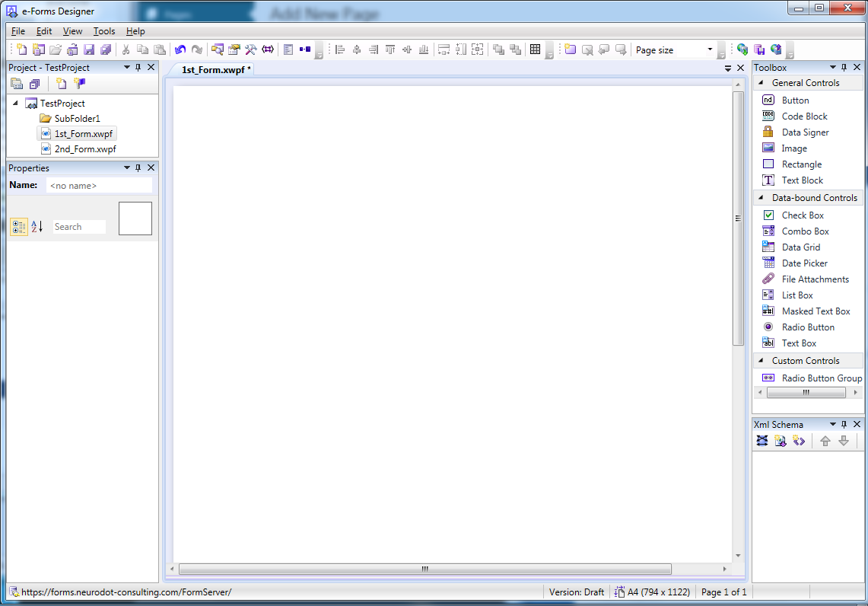Screen dimensions: 868x606
Task: Click the Redo arrow icon
Action: coord(197,49)
